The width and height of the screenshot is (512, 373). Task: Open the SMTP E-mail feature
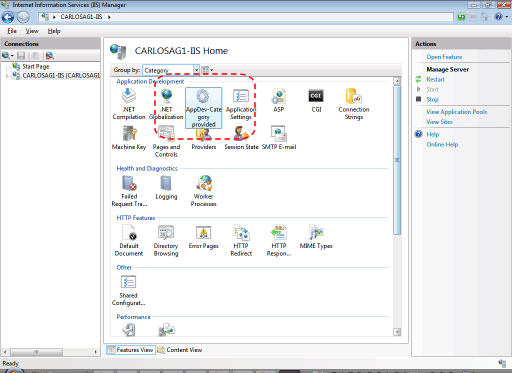[279, 138]
